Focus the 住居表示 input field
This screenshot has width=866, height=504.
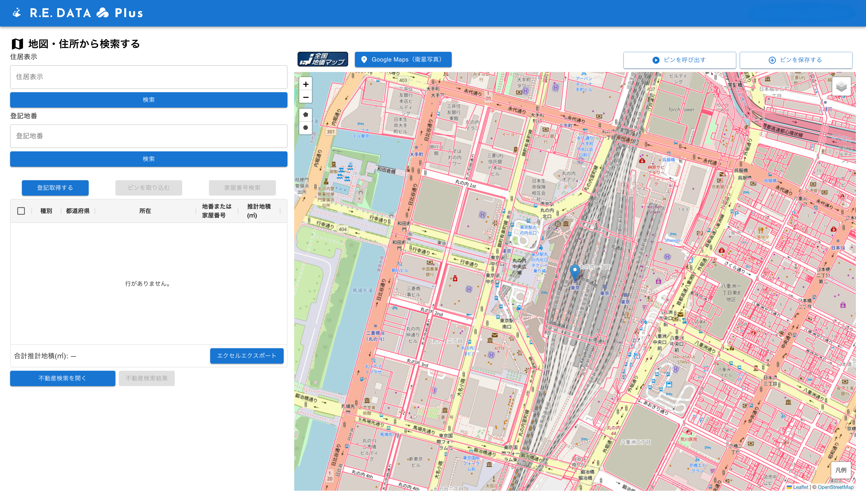[x=148, y=77]
